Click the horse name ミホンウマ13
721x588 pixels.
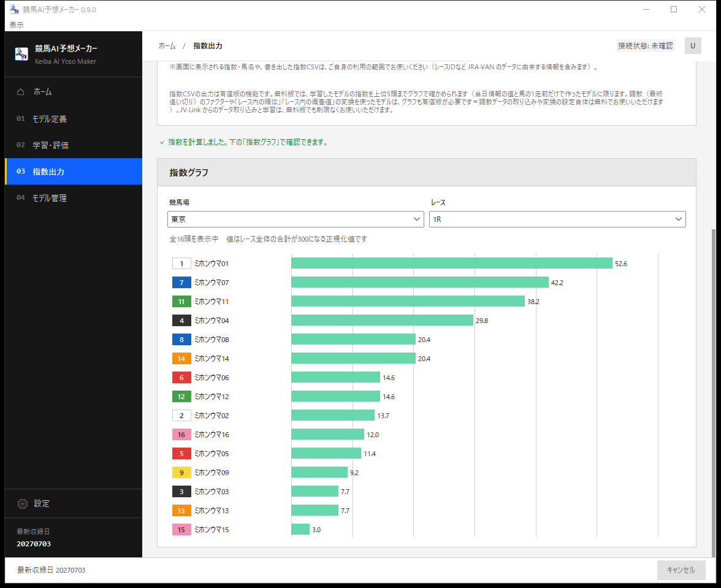(212, 511)
